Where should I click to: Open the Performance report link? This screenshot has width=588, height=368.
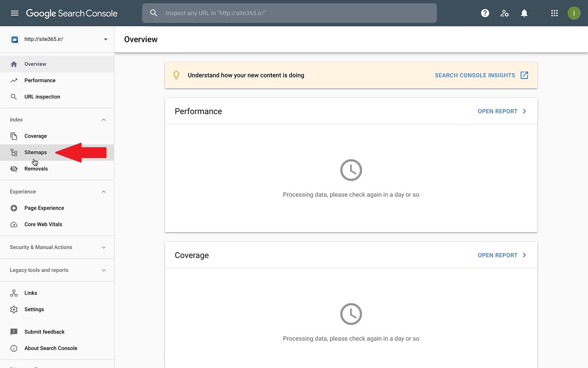tap(502, 111)
